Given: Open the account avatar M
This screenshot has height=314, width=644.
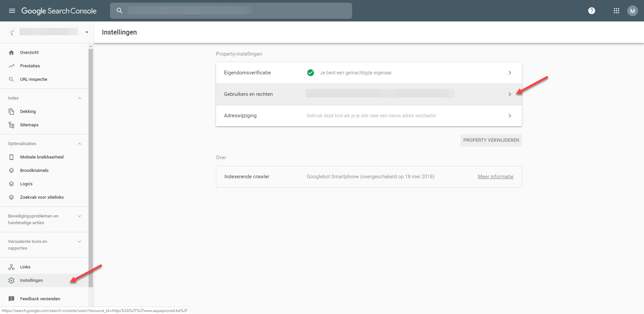Looking at the screenshot, I should click(x=632, y=11).
